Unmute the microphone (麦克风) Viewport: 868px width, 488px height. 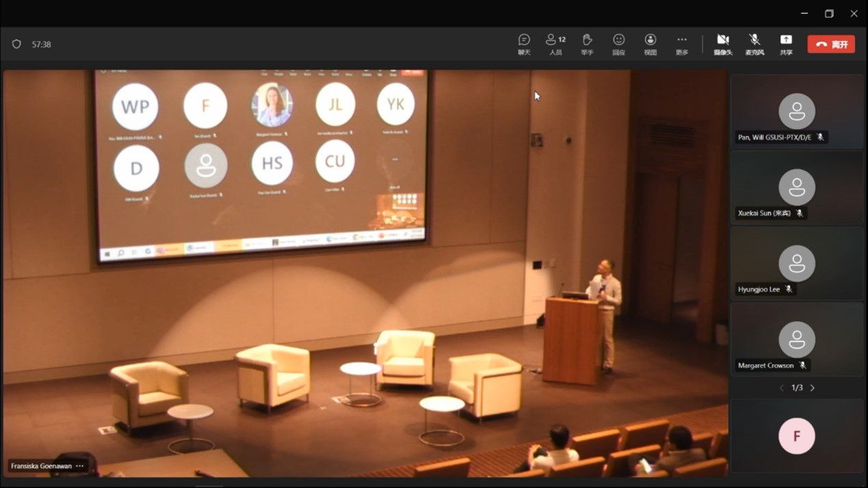pyautogui.click(x=754, y=44)
